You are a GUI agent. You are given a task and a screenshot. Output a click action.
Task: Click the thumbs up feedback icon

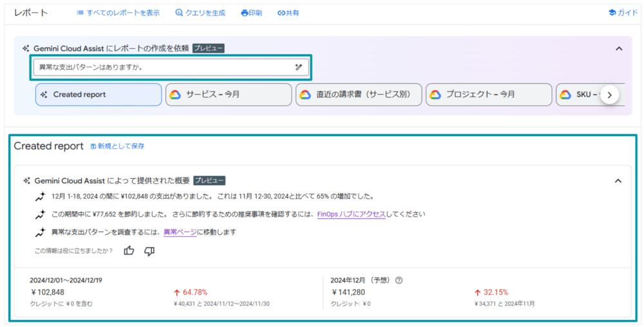pyautogui.click(x=129, y=251)
